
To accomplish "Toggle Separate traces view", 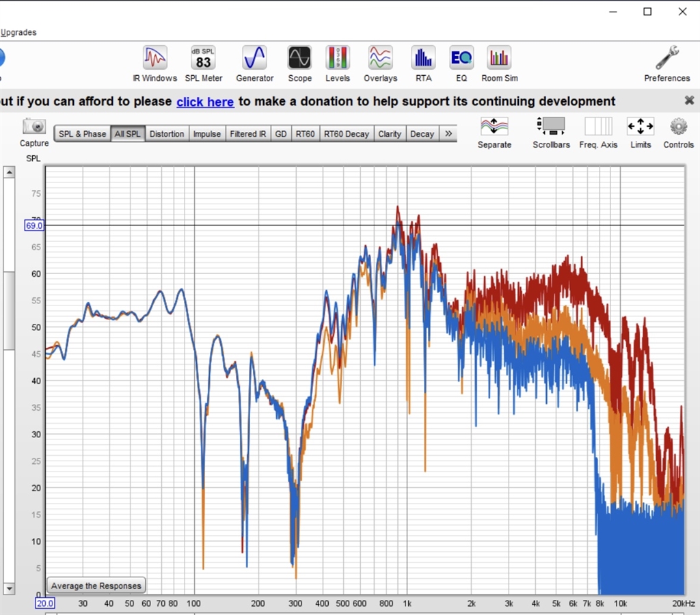I will pyautogui.click(x=494, y=133).
